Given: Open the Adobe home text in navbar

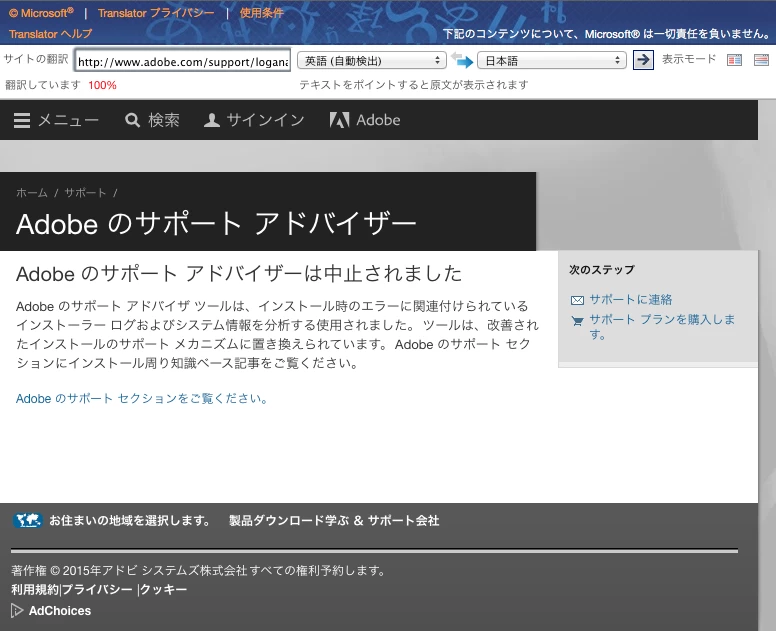Looking at the screenshot, I should [378, 120].
